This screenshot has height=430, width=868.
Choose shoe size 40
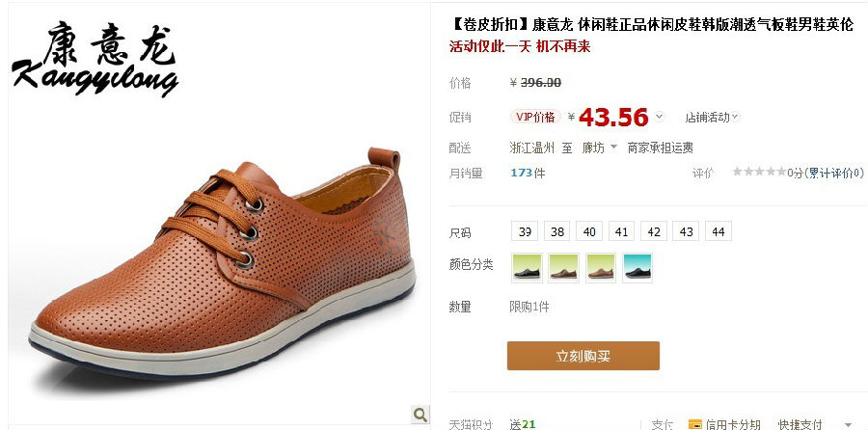(x=589, y=231)
